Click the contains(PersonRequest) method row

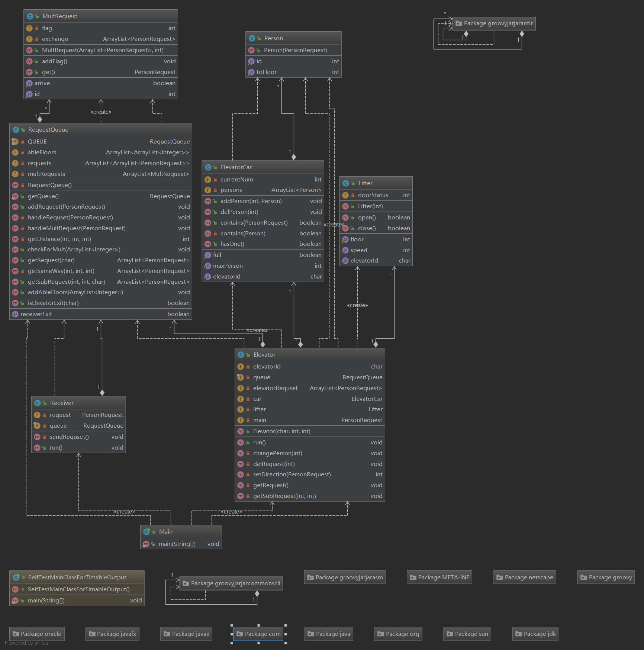263,223
